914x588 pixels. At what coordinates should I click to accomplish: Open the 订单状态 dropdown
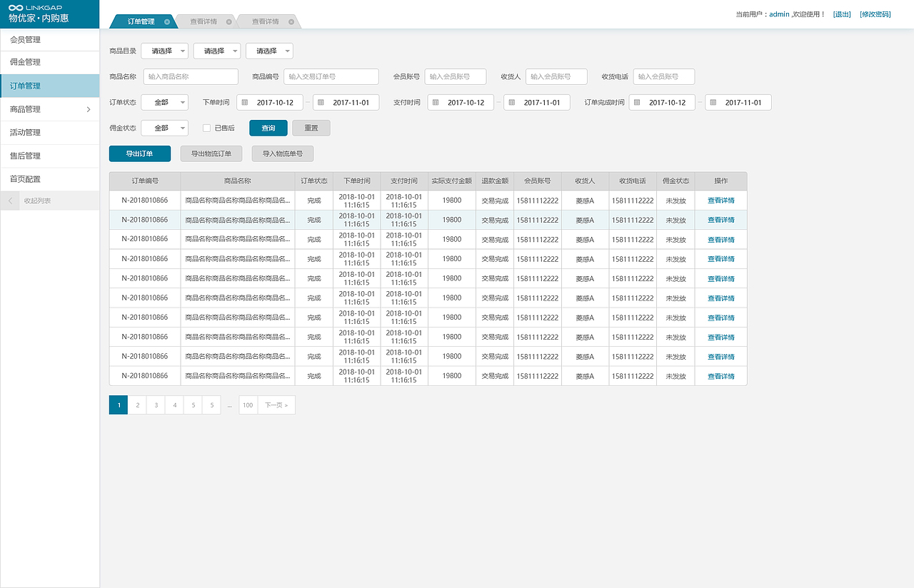point(165,103)
